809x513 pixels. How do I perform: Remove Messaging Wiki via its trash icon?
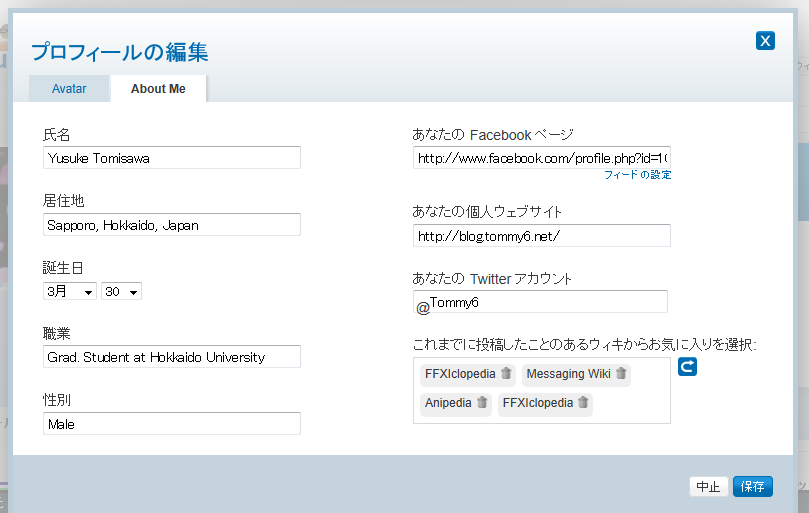point(621,373)
